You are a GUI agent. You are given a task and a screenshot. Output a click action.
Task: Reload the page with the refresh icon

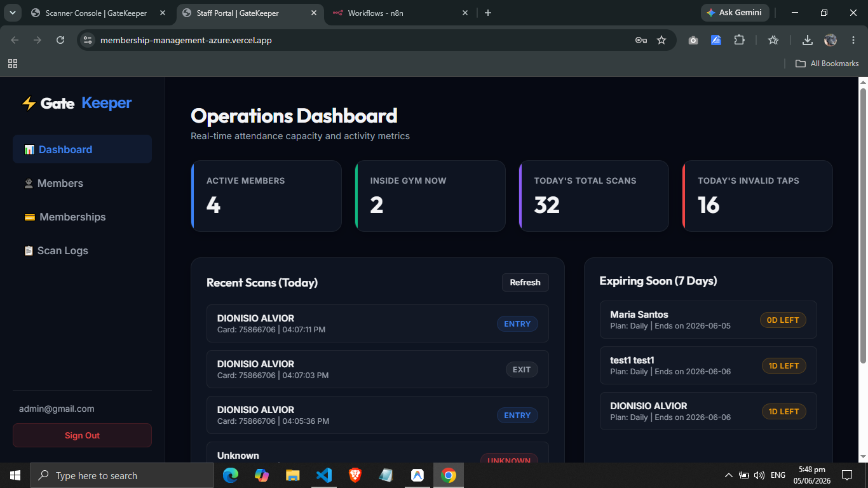[60, 40]
